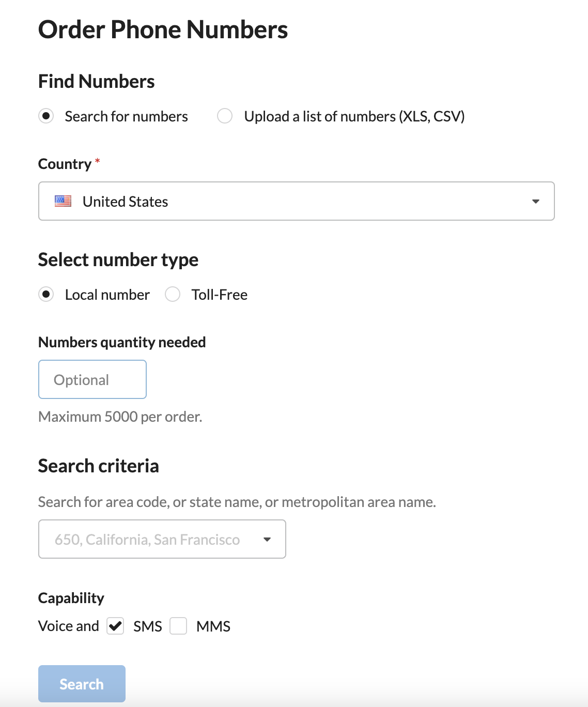Screen dimensions: 588x707
Task: Click the Capability label
Action: 71,598
